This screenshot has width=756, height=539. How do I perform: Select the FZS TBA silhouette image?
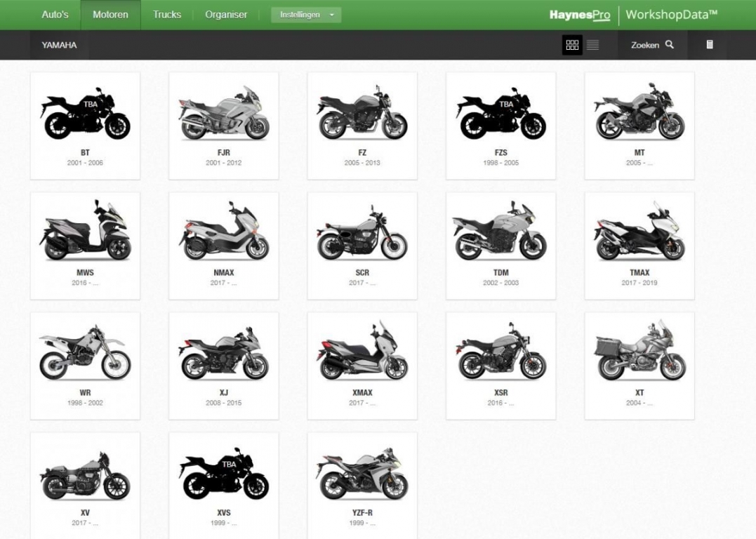point(501,114)
